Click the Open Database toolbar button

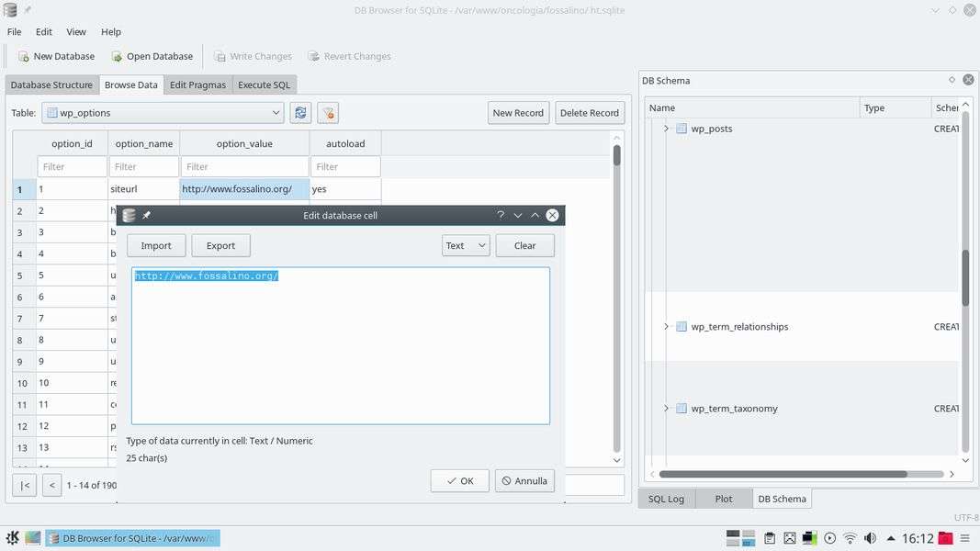[152, 56]
